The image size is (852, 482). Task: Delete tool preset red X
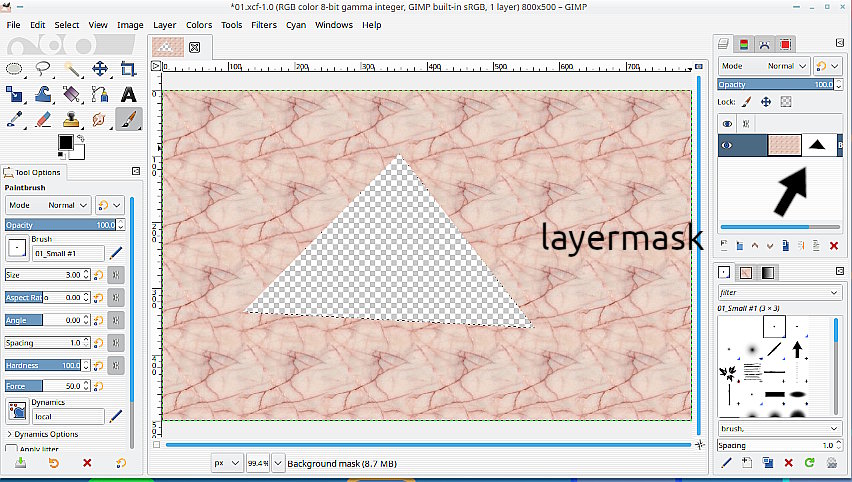(87, 463)
